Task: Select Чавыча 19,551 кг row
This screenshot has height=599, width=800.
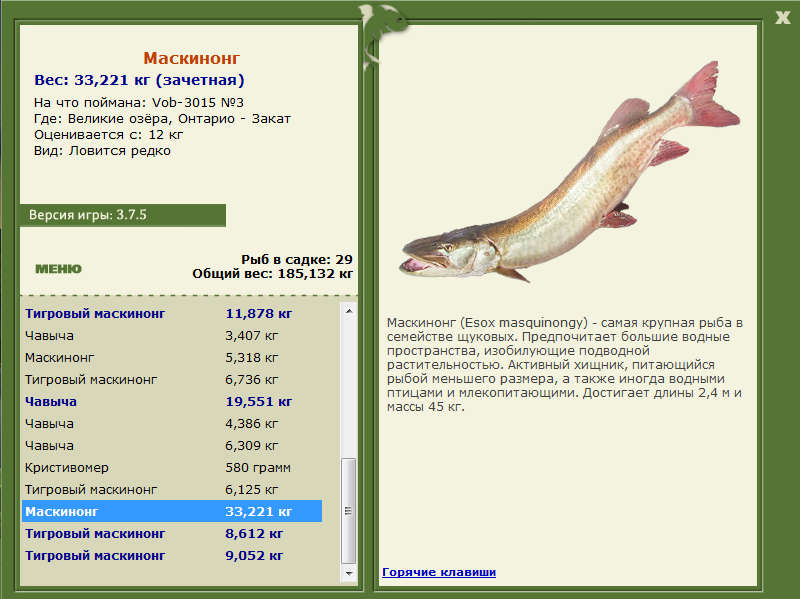Action: tap(172, 402)
